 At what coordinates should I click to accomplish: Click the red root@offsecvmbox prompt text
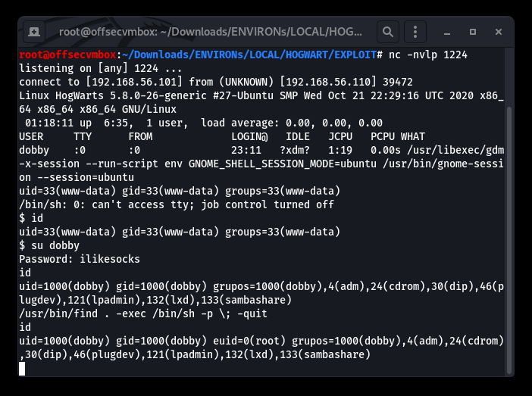pos(67,55)
